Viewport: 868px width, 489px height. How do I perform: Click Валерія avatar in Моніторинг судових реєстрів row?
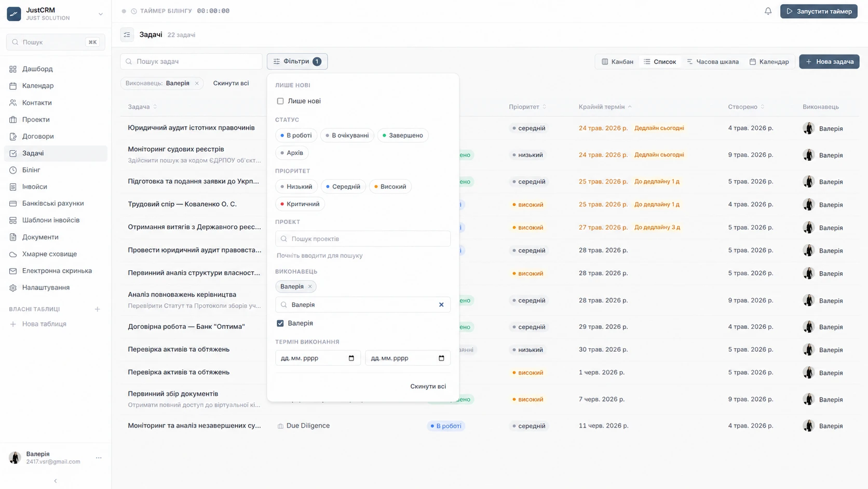808,155
